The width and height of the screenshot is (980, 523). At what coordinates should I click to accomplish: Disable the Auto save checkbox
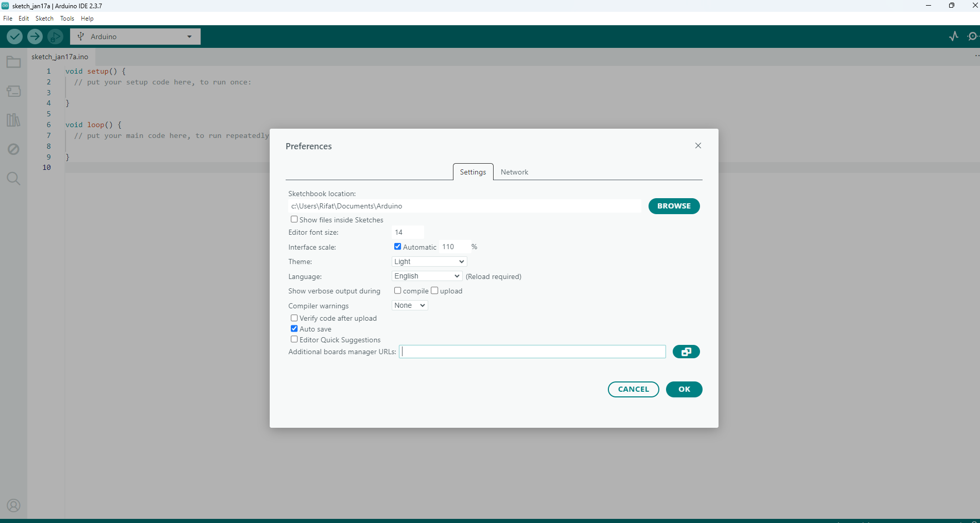(x=294, y=328)
